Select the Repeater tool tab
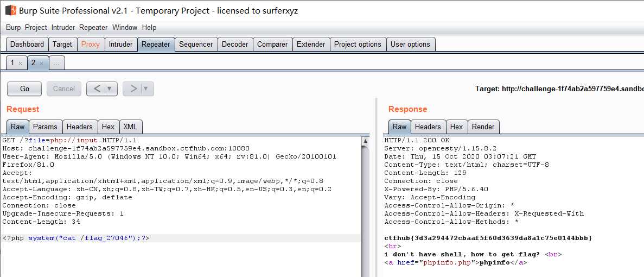 click(x=156, y=45)
